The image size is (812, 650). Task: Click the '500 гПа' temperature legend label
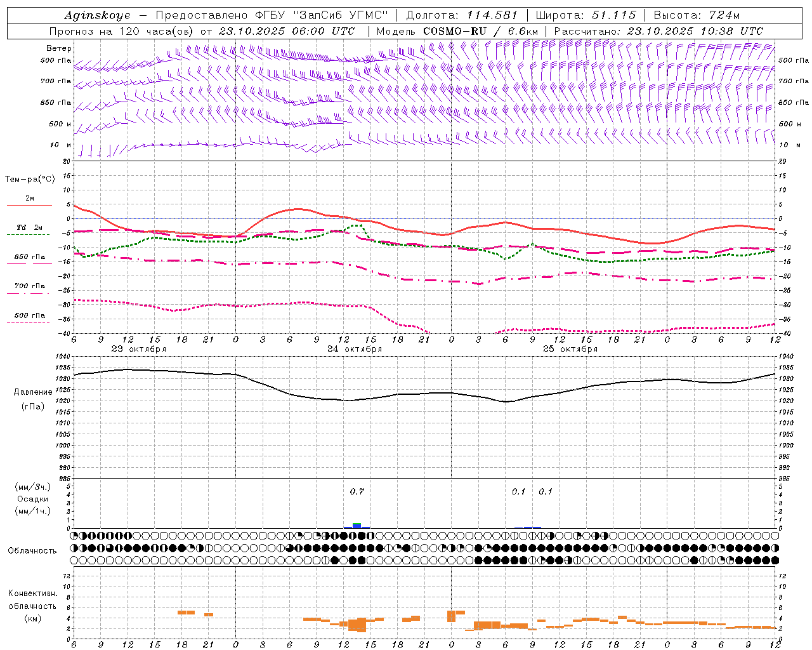[30, 315]
